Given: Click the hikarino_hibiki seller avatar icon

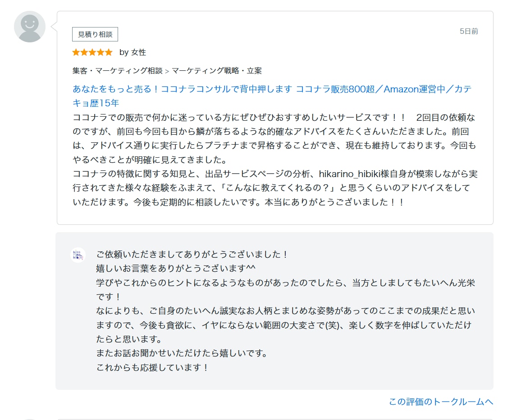Looking at the screenshot, I should (x=78, y=255).
